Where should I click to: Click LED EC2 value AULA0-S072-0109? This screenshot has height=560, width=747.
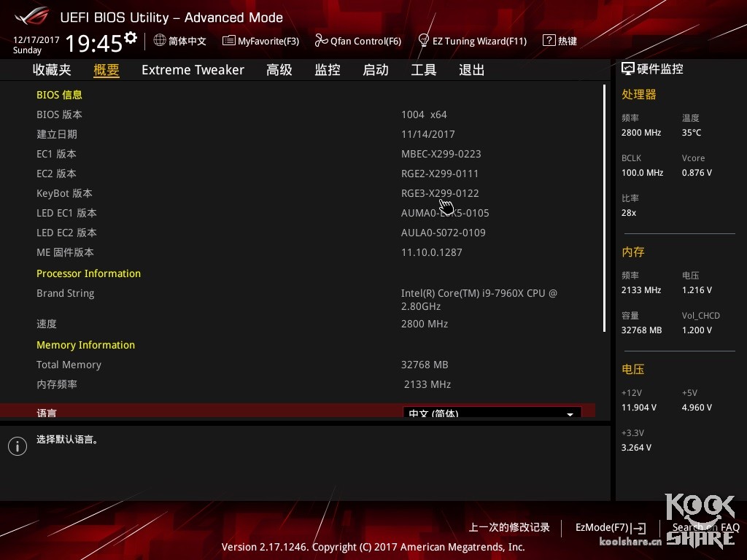coord(443,233)
